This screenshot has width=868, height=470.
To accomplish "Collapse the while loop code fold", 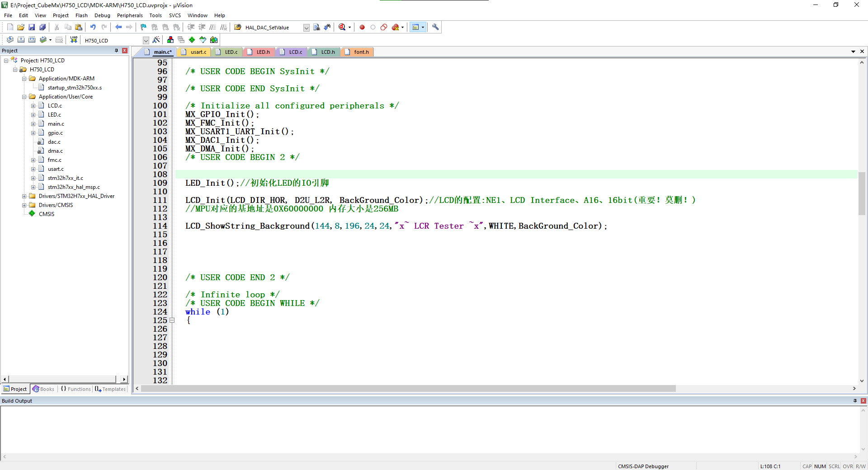I will 172,320.
